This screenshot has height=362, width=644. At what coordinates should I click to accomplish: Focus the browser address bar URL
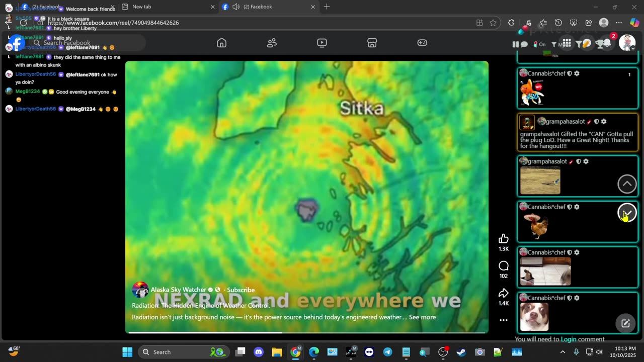coord(113,23)
